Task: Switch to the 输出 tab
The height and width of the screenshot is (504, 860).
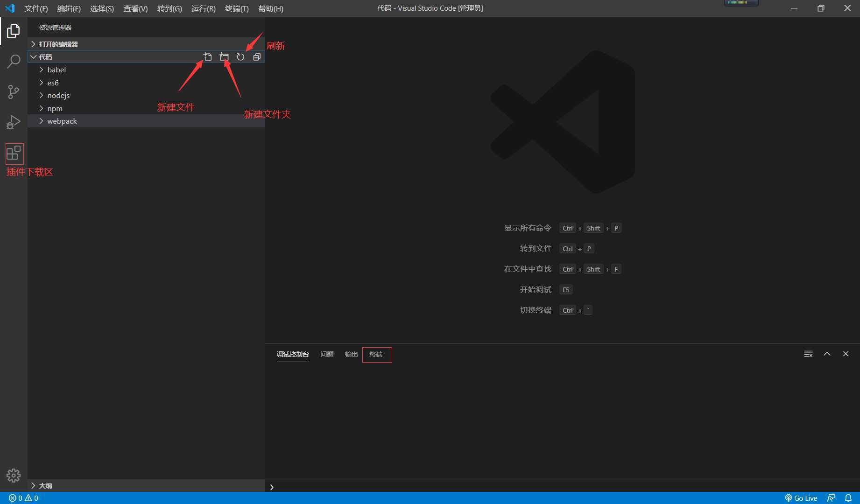Action: (351, 354)
